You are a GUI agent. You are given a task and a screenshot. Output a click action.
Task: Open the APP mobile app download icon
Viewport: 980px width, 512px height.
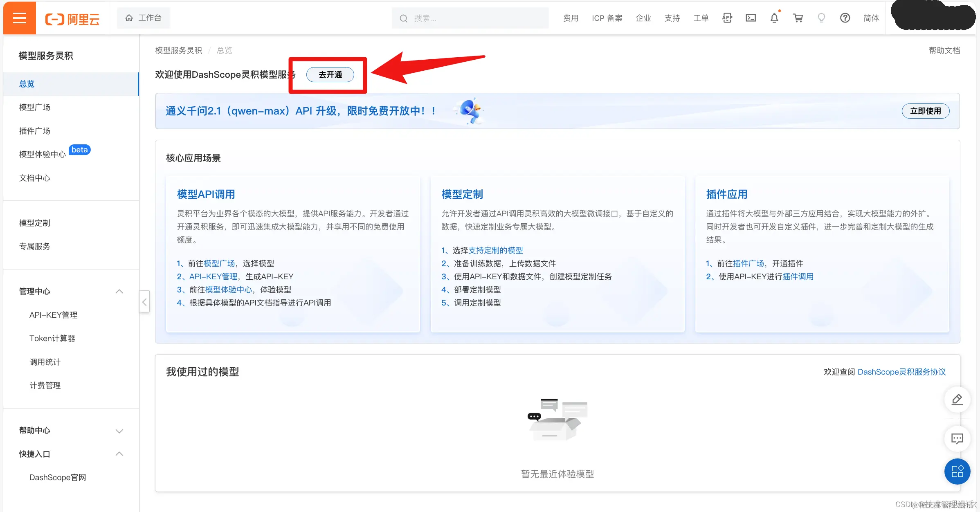coord(727,18)
